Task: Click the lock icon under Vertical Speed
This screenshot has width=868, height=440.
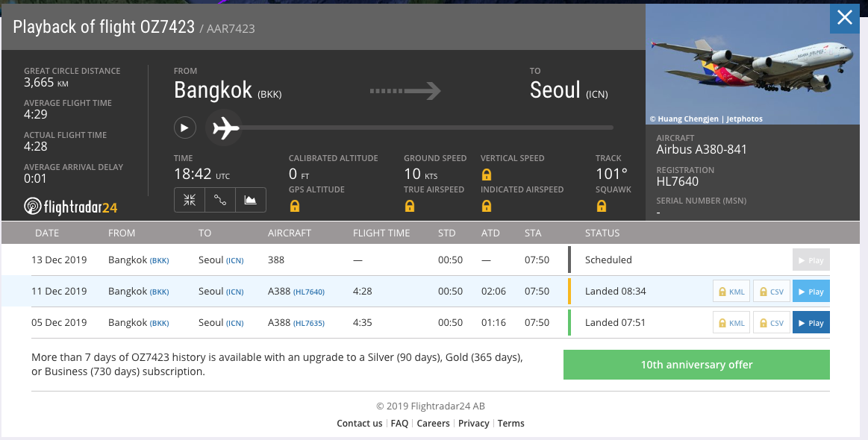Action: (487, 175)
